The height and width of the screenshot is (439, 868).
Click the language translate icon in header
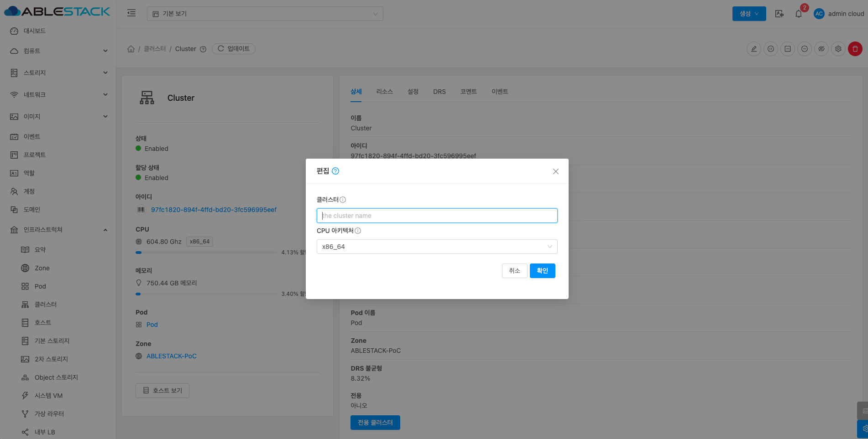point(779,14)
